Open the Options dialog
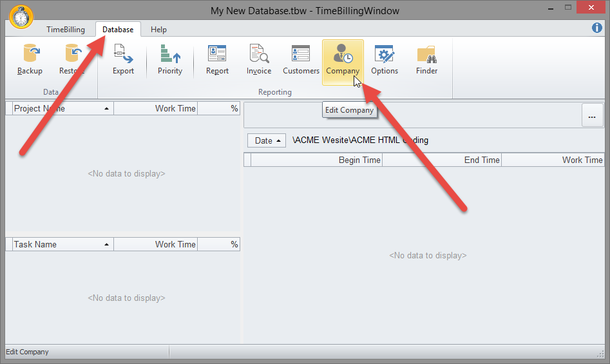 click(x=385, y=59)
